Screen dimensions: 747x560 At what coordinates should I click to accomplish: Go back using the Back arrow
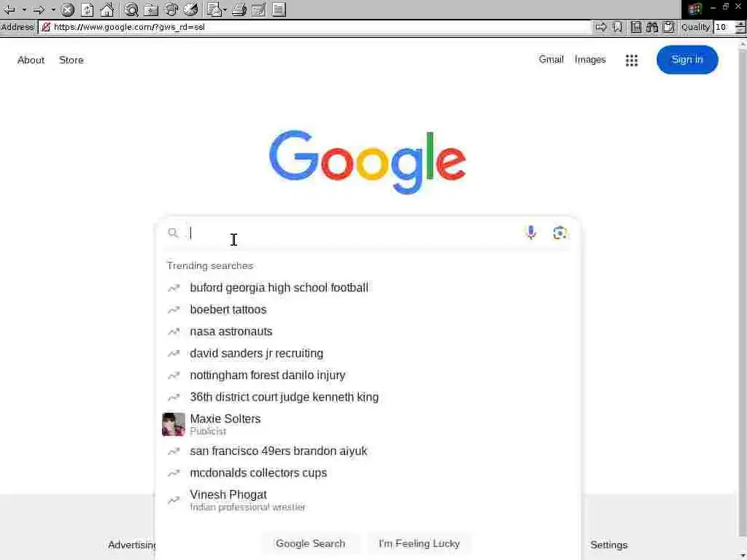coord(9,9)
